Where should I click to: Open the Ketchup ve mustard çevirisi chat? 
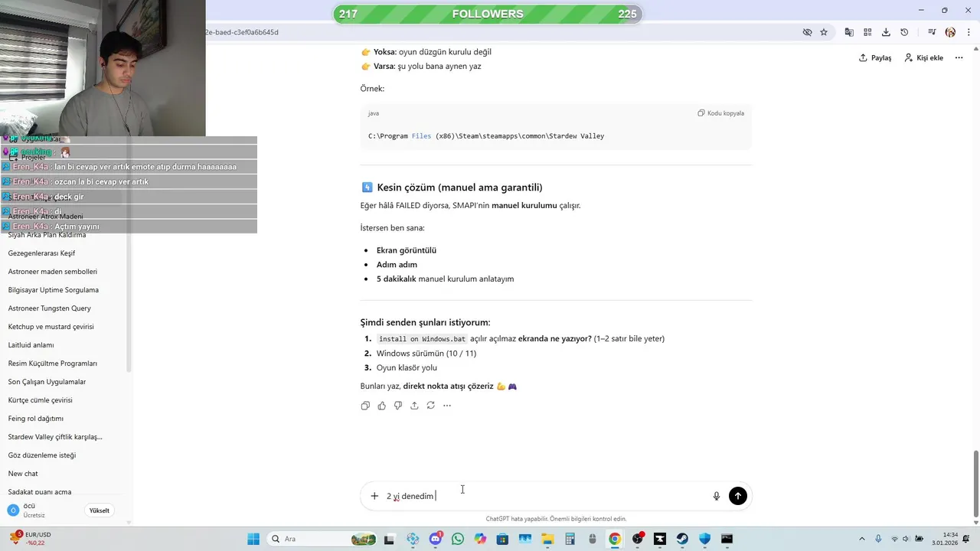(51, 327)
